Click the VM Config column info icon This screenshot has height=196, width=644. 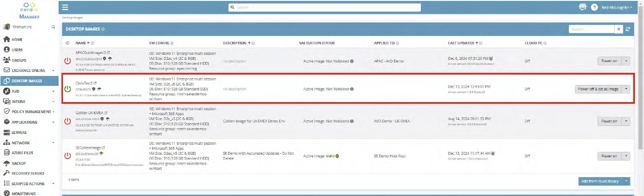click(x=172, y=43)
